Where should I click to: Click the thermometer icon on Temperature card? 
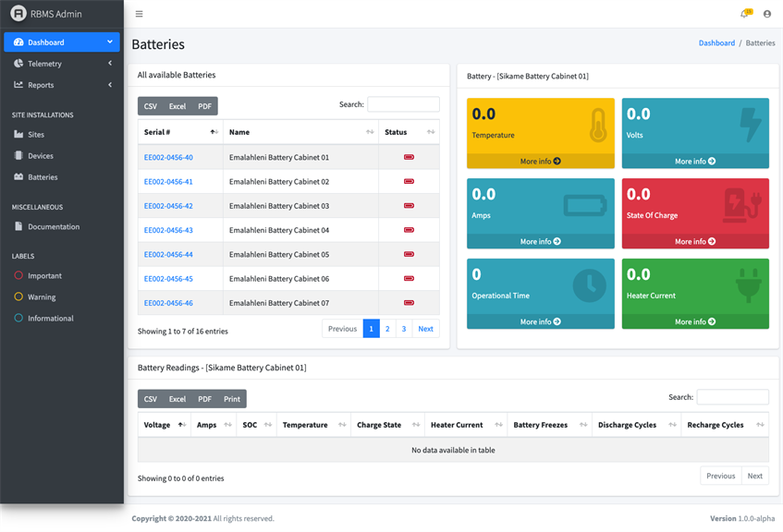(597, 125)
